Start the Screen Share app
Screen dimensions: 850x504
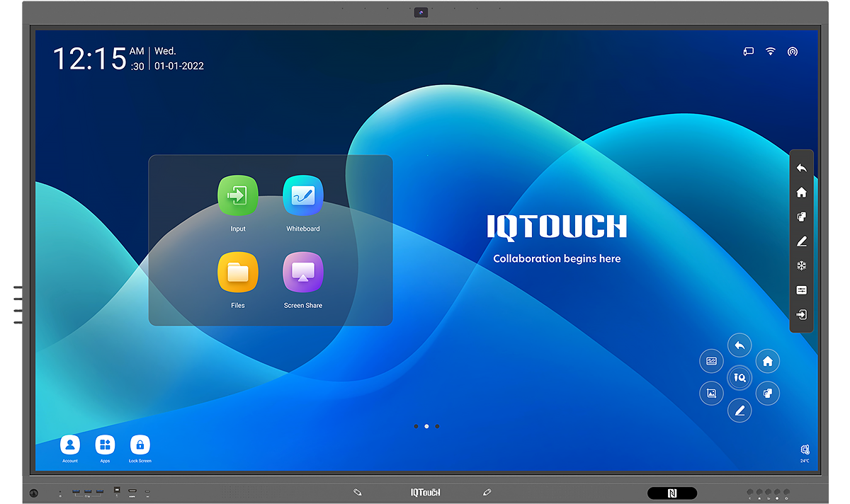[303, 273]
